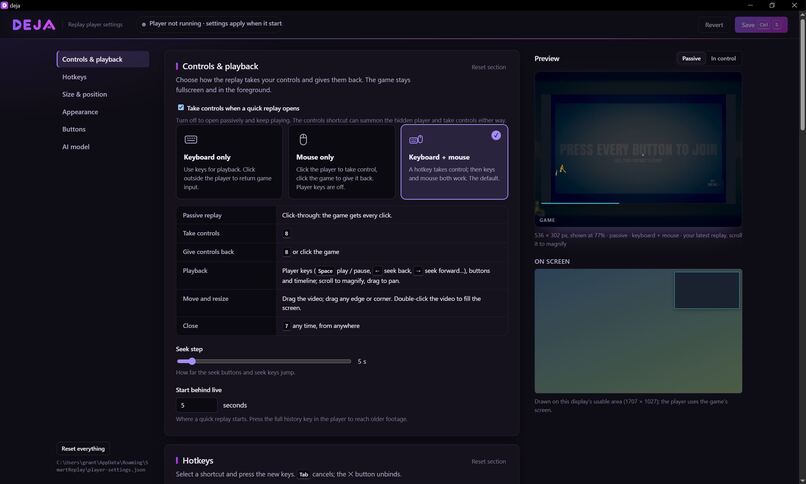Switch preview to Passive mode

click(691, 59)
